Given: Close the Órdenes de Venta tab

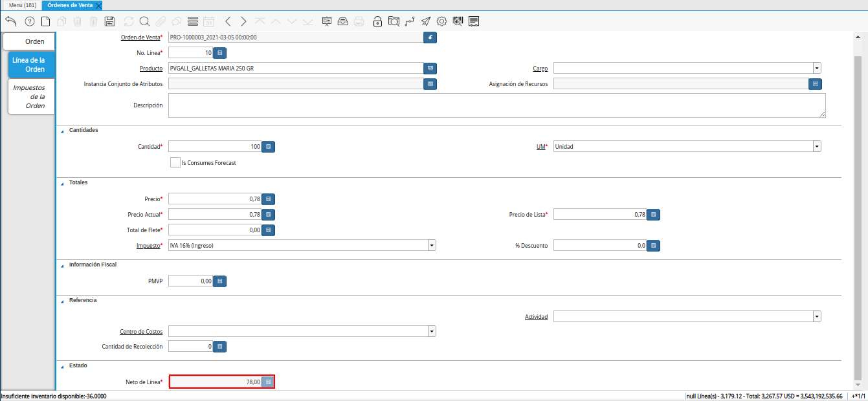Looking at the screenshot, I should pos(98,5).
